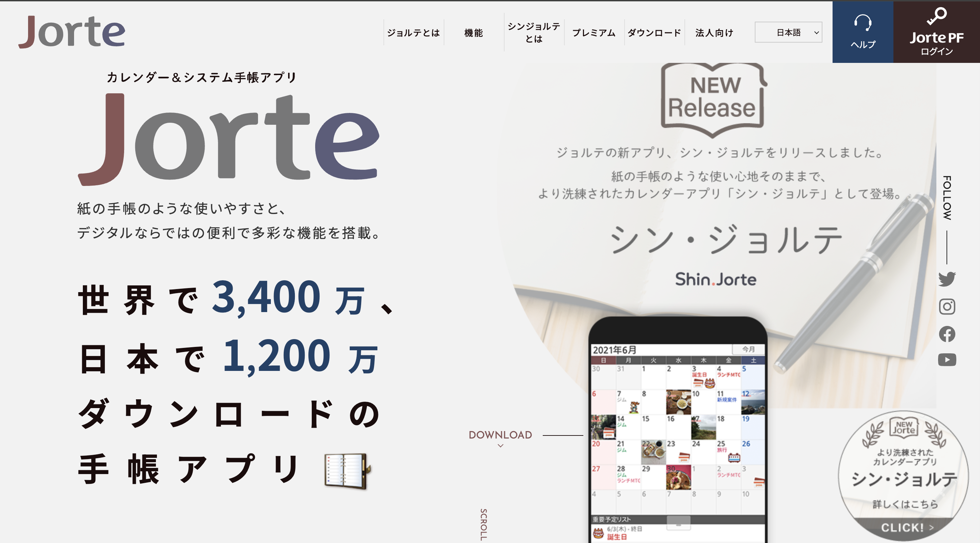Open the プレミアム menu item
The width and height of the screenshot is (980, 543).
pos(594,33)
